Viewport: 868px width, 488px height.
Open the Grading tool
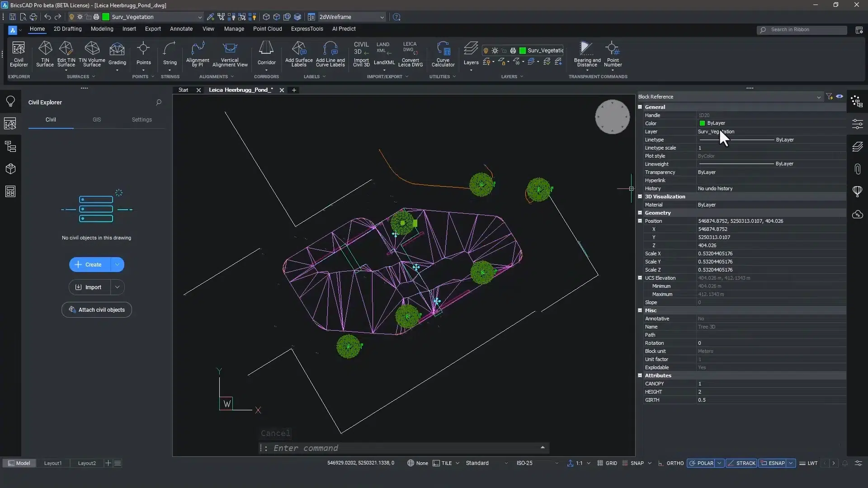[117, 54]
